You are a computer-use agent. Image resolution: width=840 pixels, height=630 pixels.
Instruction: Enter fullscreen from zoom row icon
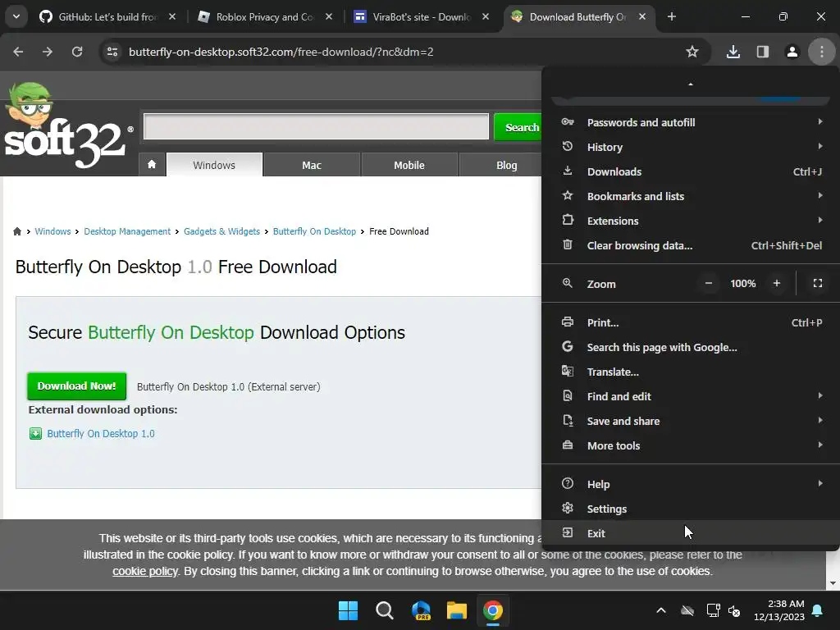(818, 283)
